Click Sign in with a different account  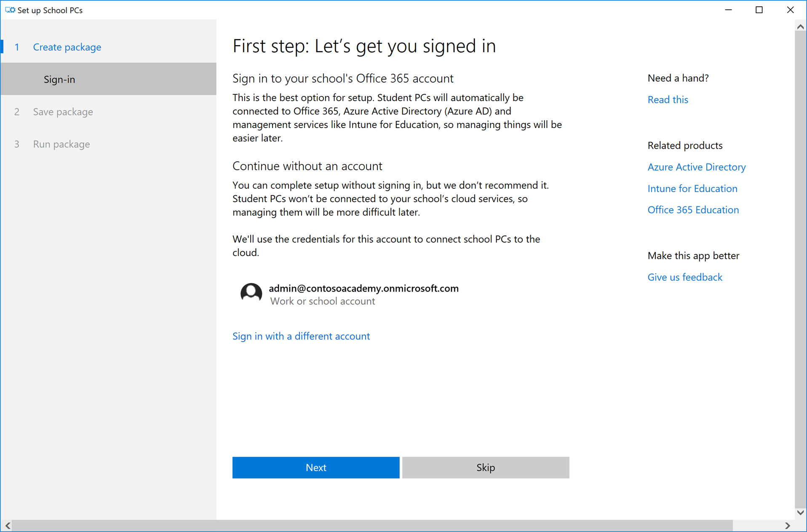[301, 336]
